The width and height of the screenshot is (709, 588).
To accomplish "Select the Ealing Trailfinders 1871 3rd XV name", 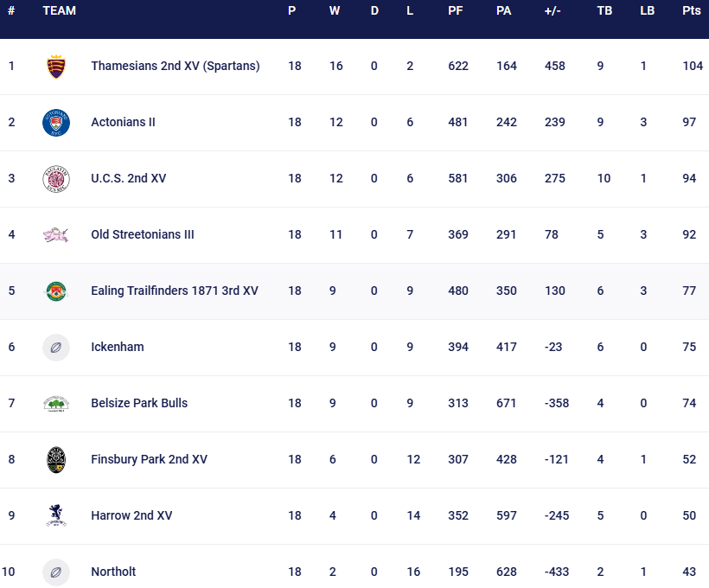I will [x=175, y=291].
